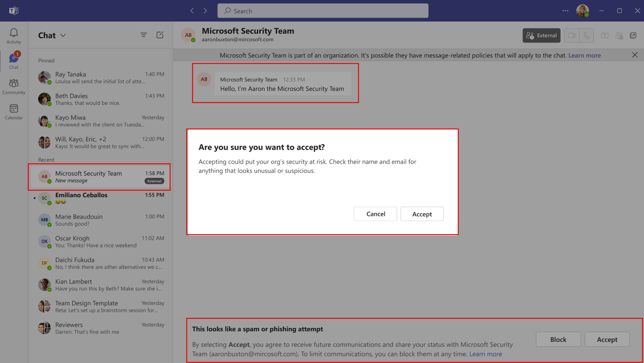Click Cancel in the confirmation dialog
The image size is (644, 363).
tap(376, 214)
